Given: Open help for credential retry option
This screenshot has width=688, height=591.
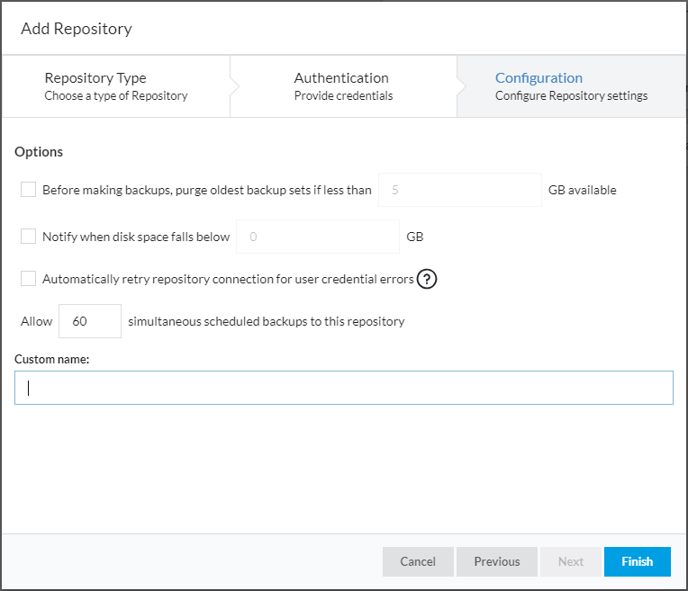Looking at the screenshot, I should 426,279.
